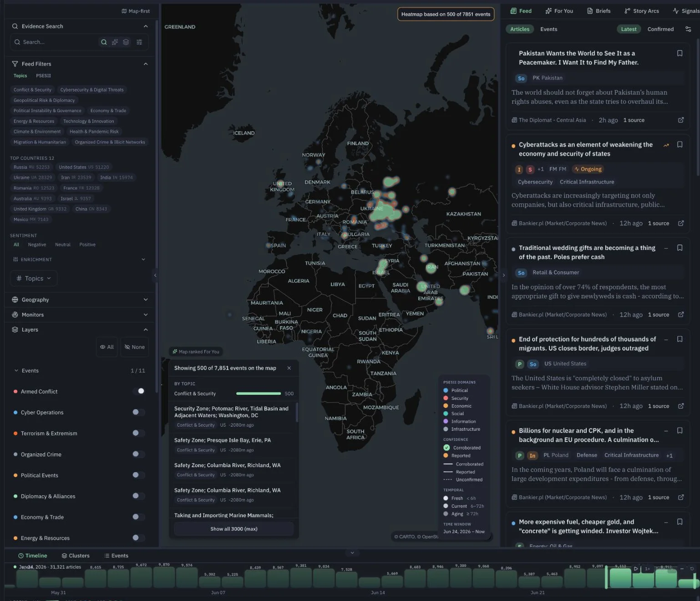Open external link for nuclear and CPK article
Viewport: 700px width, 601px height.
(x=681, y=497)
